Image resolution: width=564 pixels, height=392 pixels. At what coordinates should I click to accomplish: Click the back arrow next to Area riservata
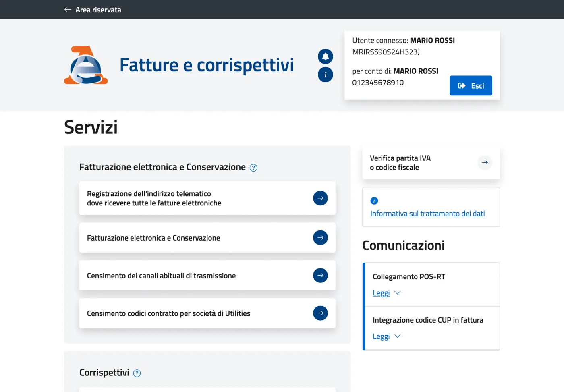68,10
